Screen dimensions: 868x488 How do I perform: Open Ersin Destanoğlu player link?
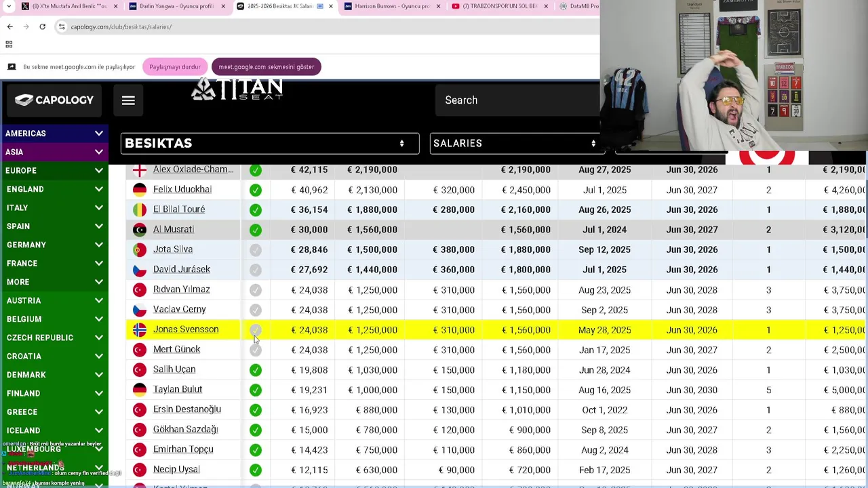tap(187, 409)
